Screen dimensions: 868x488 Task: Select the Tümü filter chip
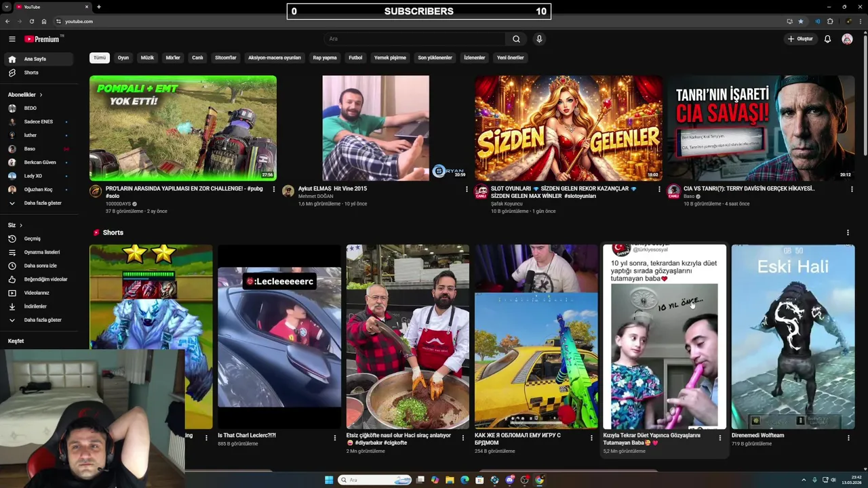pyautogui.click(x=100, y=58)
